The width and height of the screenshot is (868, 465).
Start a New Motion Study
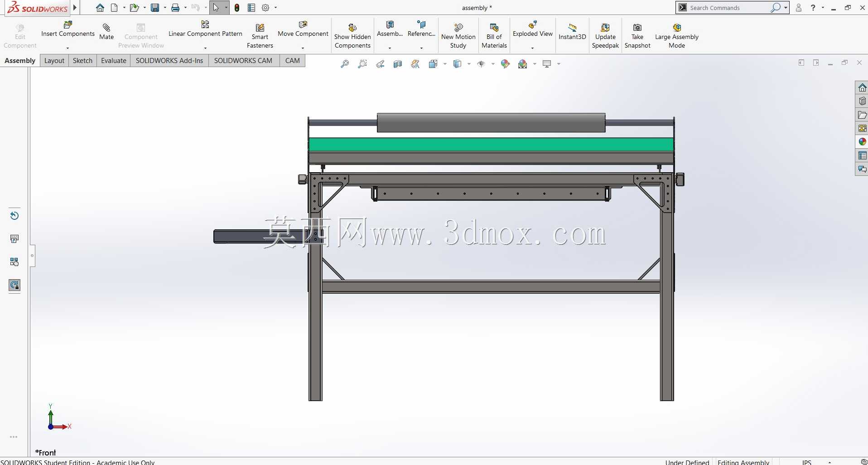pos(458,36)
